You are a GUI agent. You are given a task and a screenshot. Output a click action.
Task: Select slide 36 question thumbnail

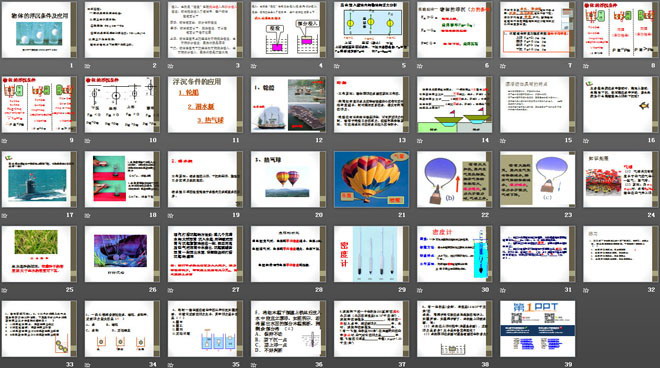coord(288,329)
